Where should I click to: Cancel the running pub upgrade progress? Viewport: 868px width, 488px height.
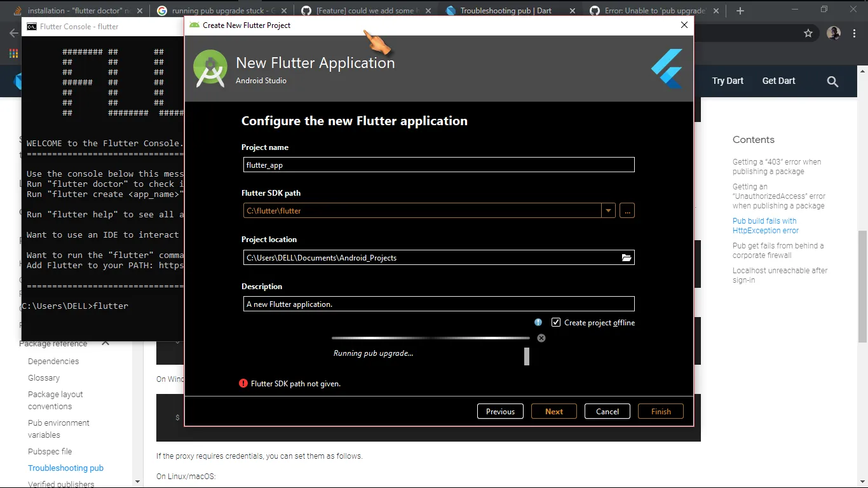(x=541, y=338)
